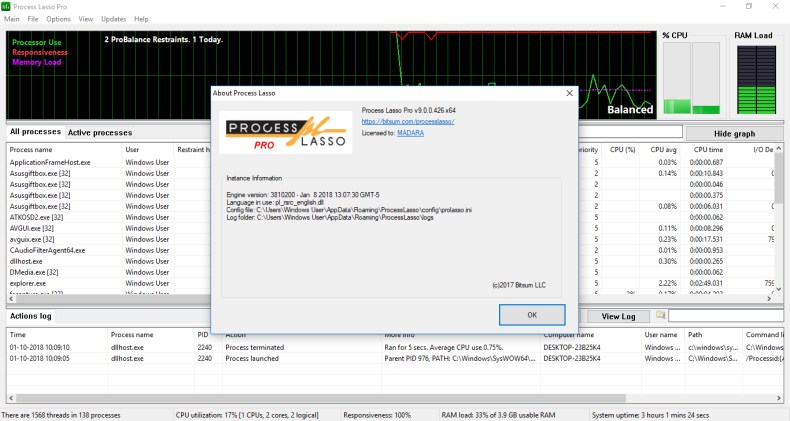Close the About Process Lasso dialog
Image resolution: width=790 pixels, height=421 pixels.
(569, 93)
